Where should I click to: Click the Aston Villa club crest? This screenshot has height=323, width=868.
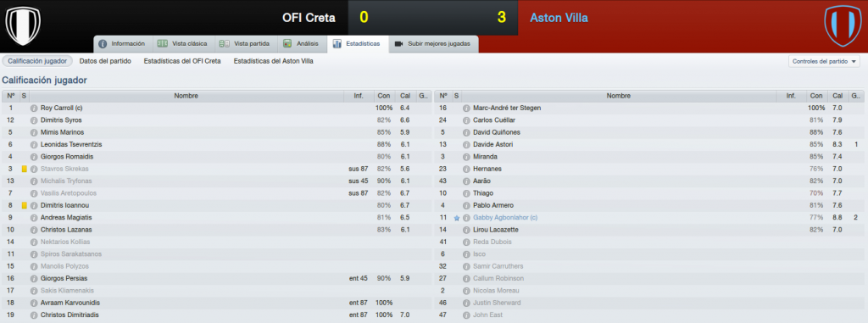tap(843, 25)
